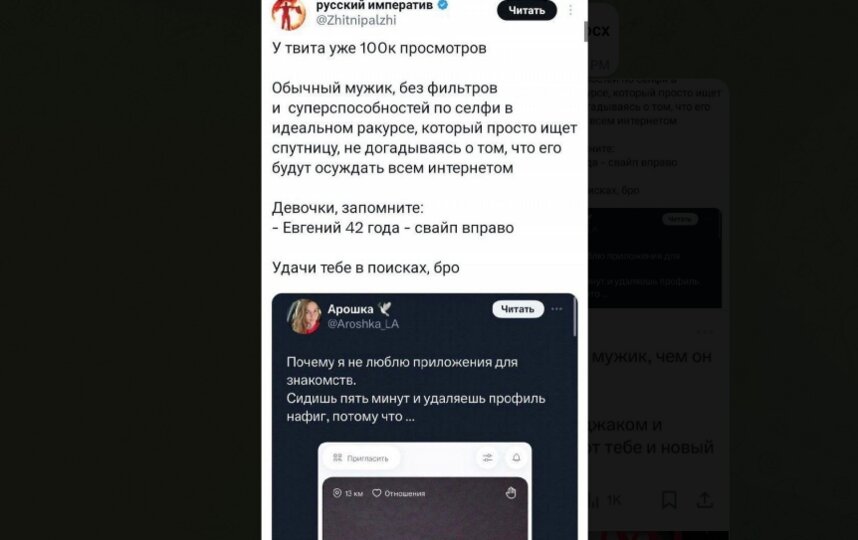This screenshot has height=540, width=858.
Task: Click the share upload icon in background tweet
Action: click(705, 500)
